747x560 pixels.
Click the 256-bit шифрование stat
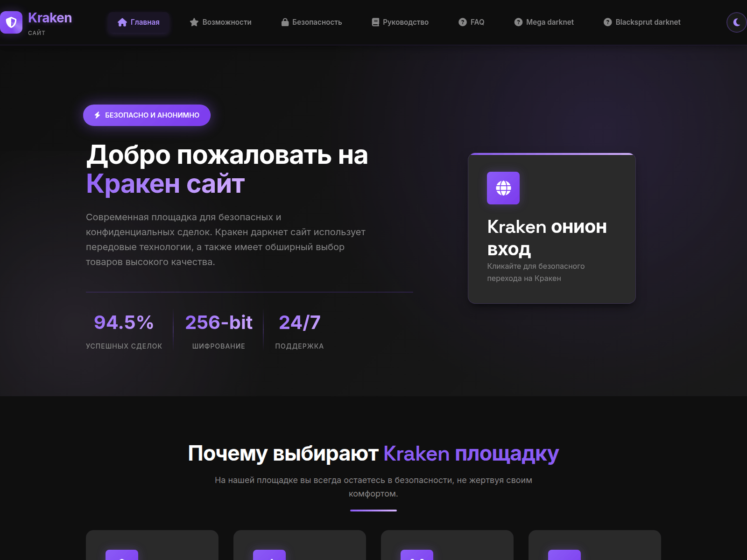point(218,331)
